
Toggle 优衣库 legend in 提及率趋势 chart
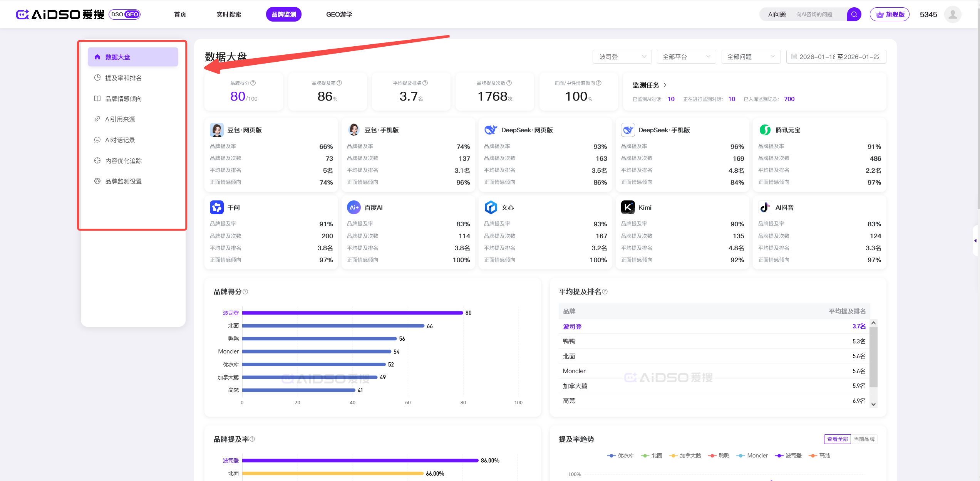[x=620, y=456]
